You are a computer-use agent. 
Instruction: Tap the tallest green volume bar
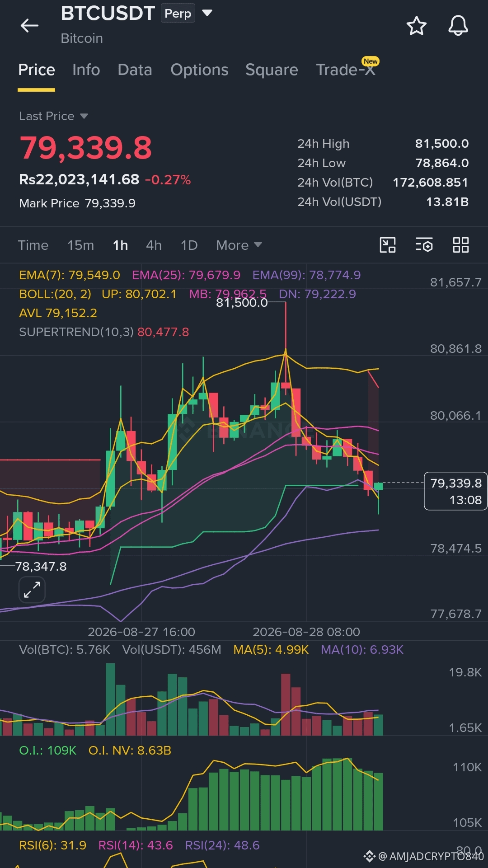[x=110, y=699]
